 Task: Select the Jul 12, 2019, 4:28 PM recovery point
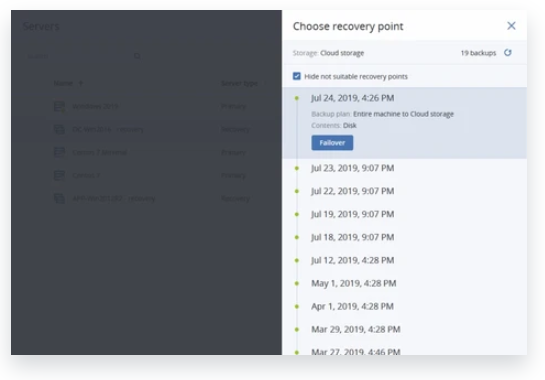pyautogui.click(x=352, y=260)
